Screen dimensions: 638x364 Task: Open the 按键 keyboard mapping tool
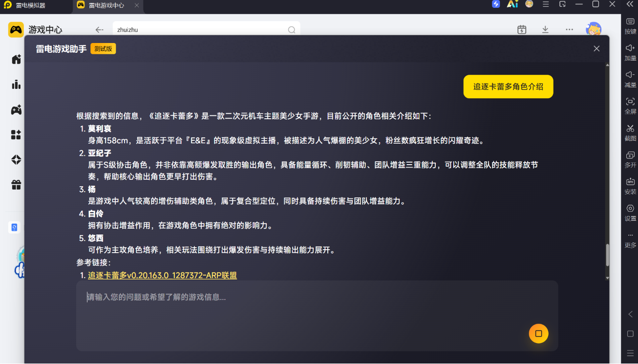click(630, 26)
